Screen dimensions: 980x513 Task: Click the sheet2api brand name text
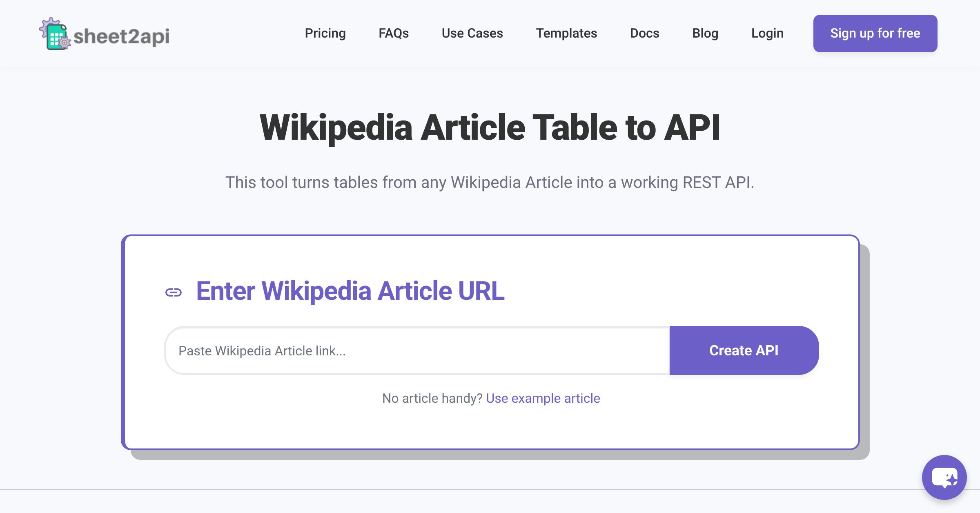[x=122, y=36]
